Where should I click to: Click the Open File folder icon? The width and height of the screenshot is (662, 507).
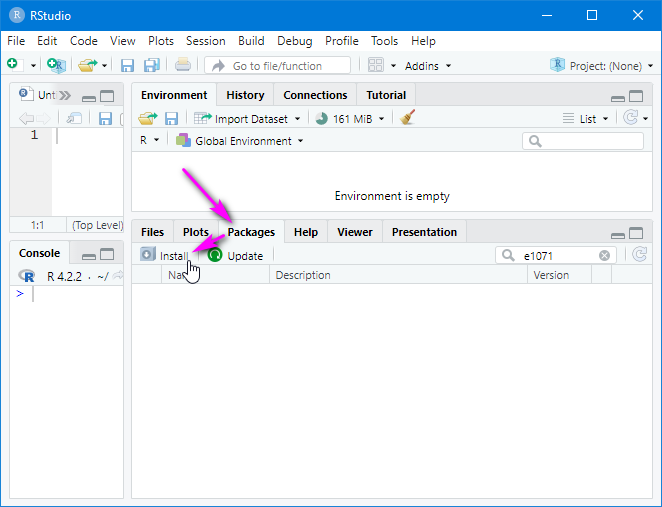87,65
